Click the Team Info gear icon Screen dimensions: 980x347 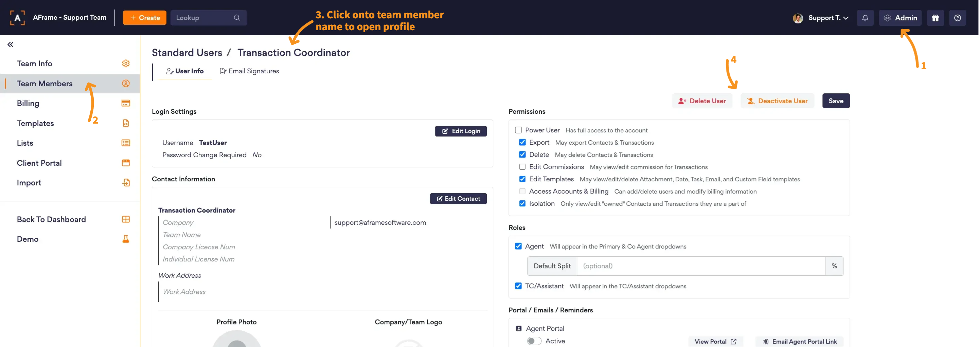click(126, 63)
